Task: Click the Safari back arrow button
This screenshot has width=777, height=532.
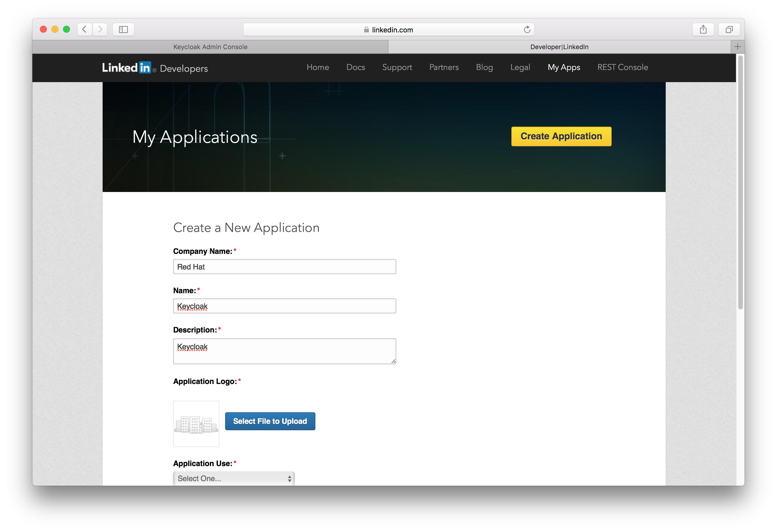Action: (85, 29)
